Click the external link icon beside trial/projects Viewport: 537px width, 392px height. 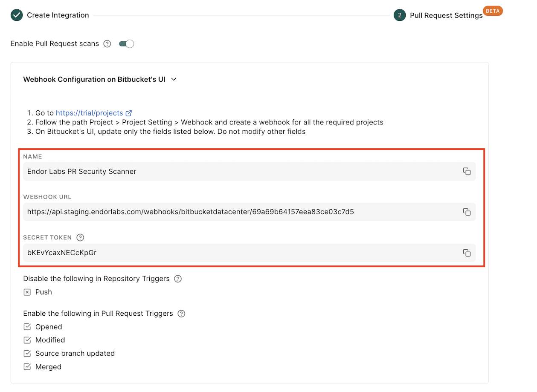(128, 113)
